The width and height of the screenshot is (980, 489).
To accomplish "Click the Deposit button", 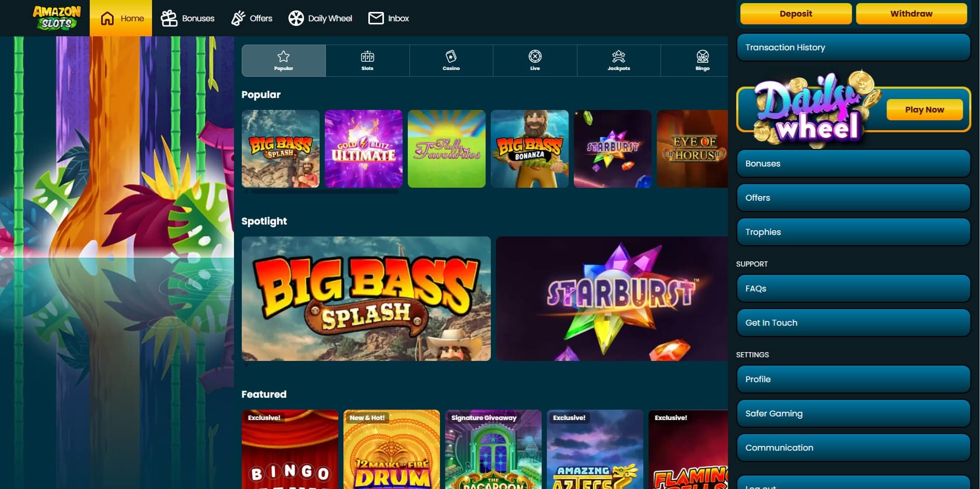I will pyautogui.click(x=795, y=13).
